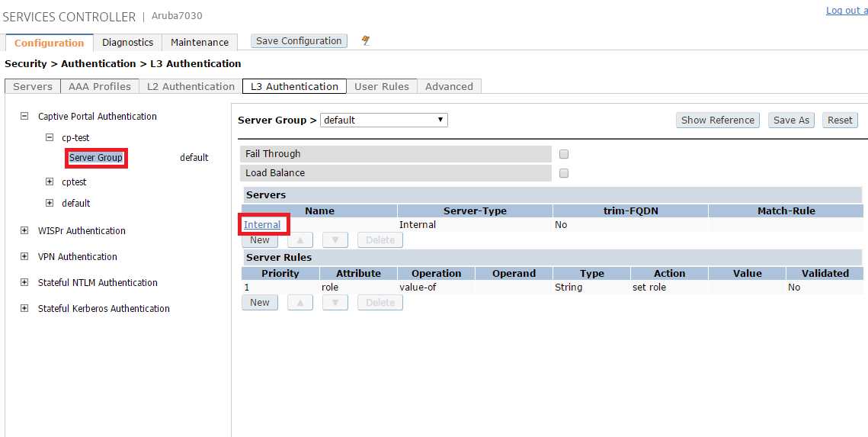Viewport: 868px width, 437px height.
Task: Click WISPr Authentication in the tree
Action: (x=82, y=230)
